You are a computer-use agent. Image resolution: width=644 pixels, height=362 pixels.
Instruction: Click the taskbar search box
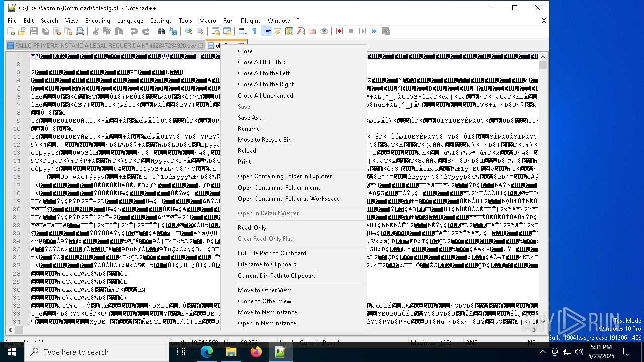click(x=97, y=352)
